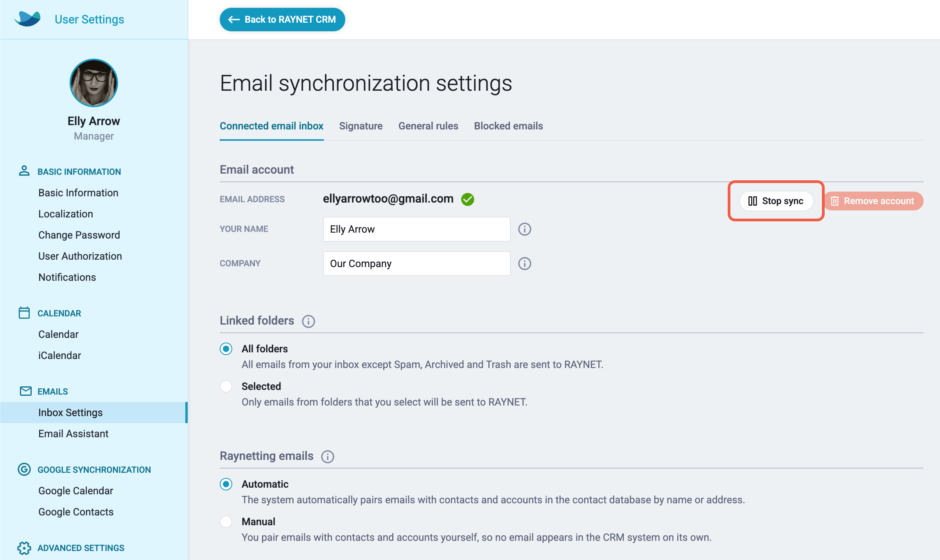Click the User Settings title
Screen dimensions: 940x560
[89, 20]
